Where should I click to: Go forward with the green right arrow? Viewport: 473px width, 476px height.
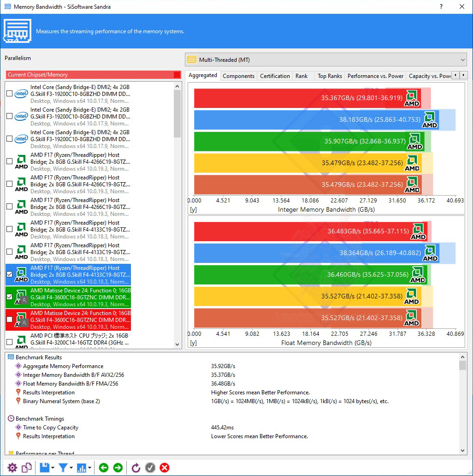click(x=118, y=468)
